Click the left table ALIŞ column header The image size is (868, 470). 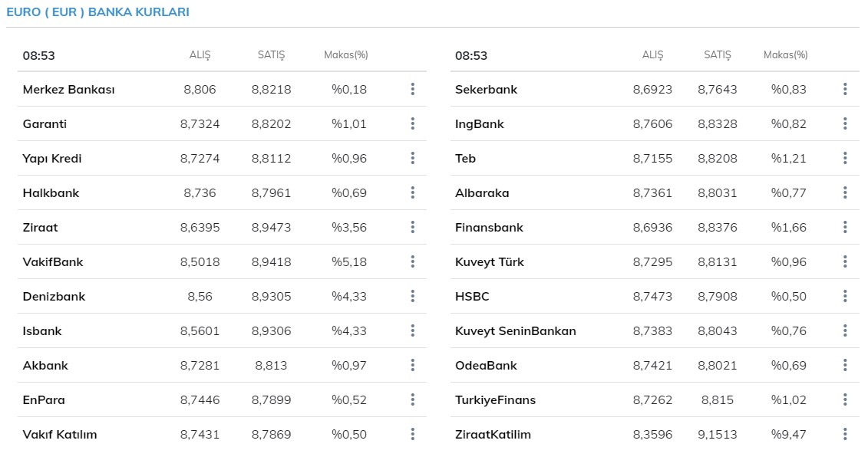200,55
